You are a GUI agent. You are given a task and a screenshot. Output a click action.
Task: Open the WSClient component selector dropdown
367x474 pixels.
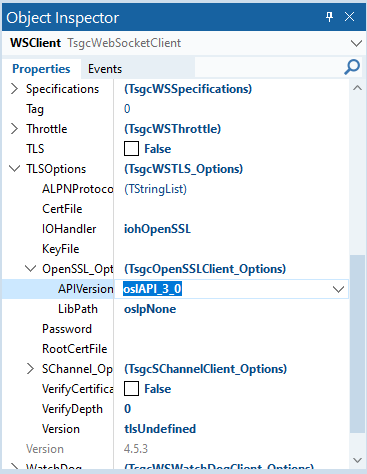(356, 43)
